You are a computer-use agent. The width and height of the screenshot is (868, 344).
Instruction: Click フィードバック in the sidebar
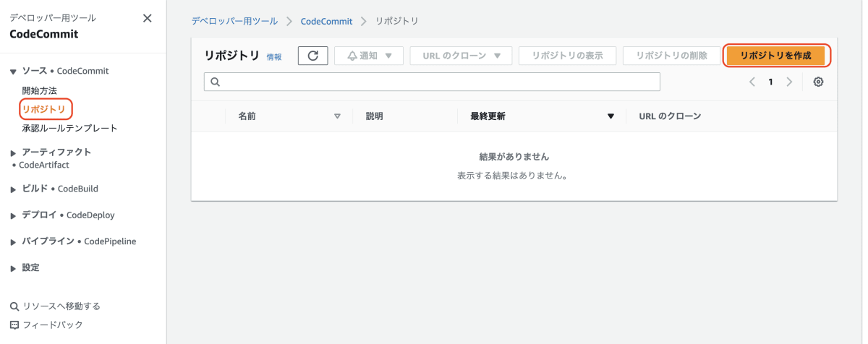[53, 325]
